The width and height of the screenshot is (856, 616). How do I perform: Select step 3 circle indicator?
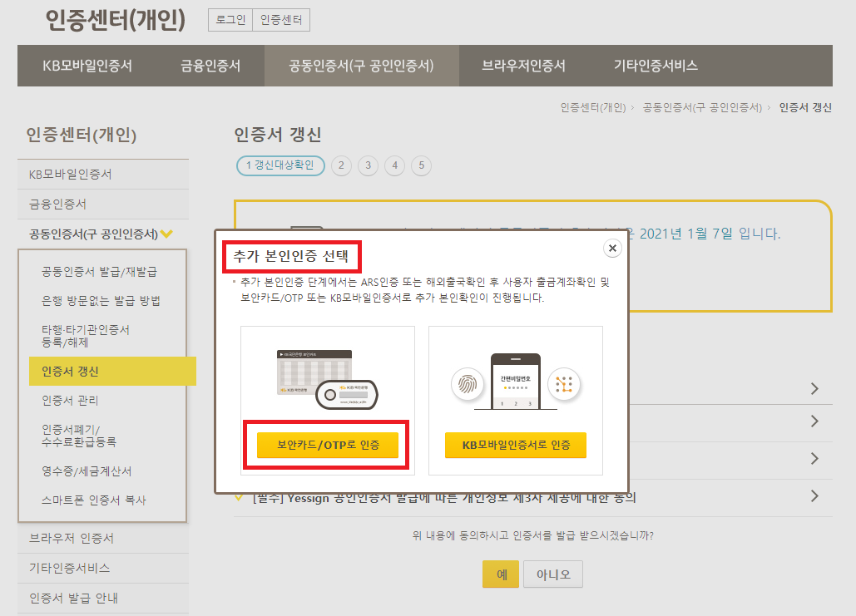(368, 165)
